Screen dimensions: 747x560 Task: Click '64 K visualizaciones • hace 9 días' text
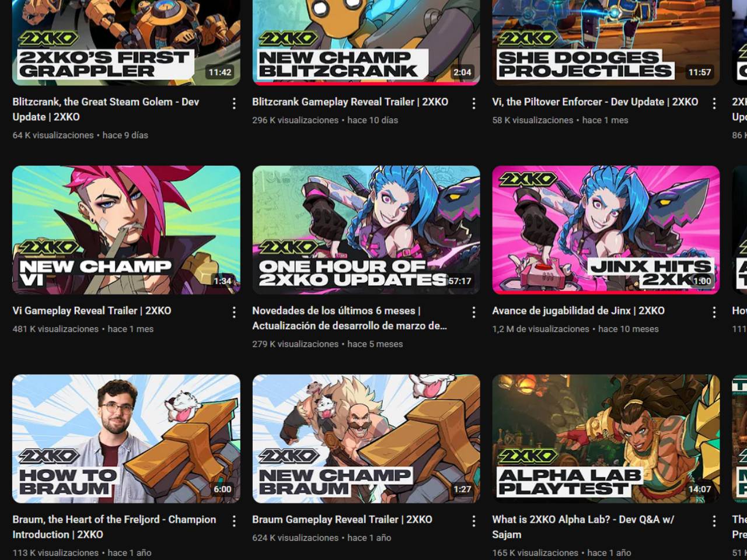pos(81,135)
